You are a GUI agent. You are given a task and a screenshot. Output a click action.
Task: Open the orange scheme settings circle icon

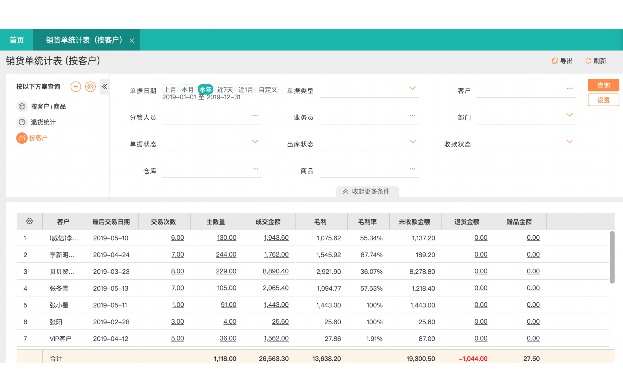[x=91, y=87]
